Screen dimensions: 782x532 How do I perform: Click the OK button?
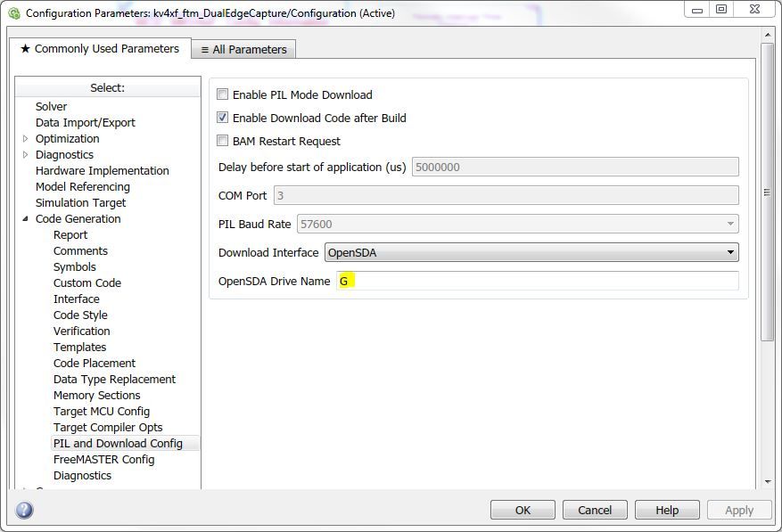pos(523,510)
